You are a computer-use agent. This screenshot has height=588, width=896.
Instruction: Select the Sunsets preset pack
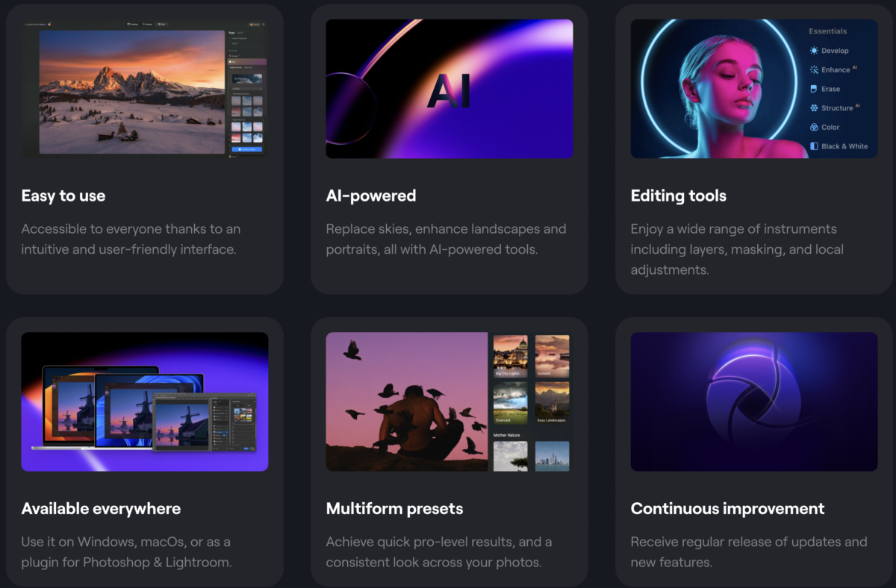[x=552, y=355]
